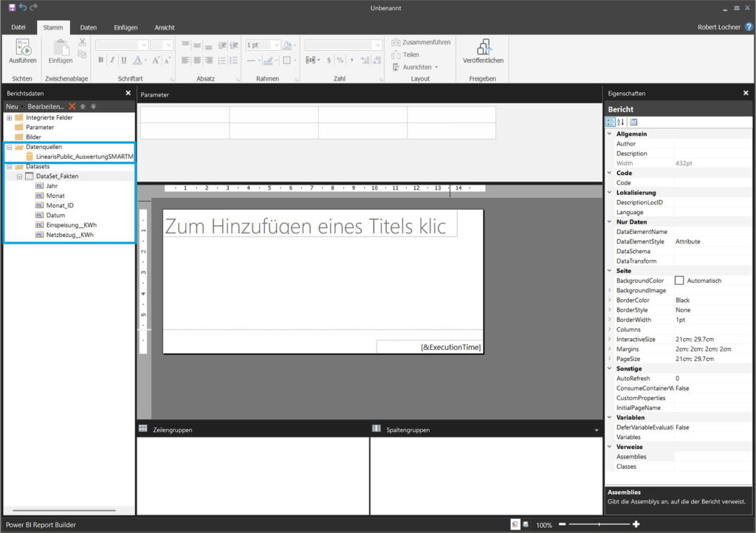The height and width of the screenshot is (533, 756).
Task: Toggle the BackgroundColor Automatisch swatch box
Action: click(679, 281)
